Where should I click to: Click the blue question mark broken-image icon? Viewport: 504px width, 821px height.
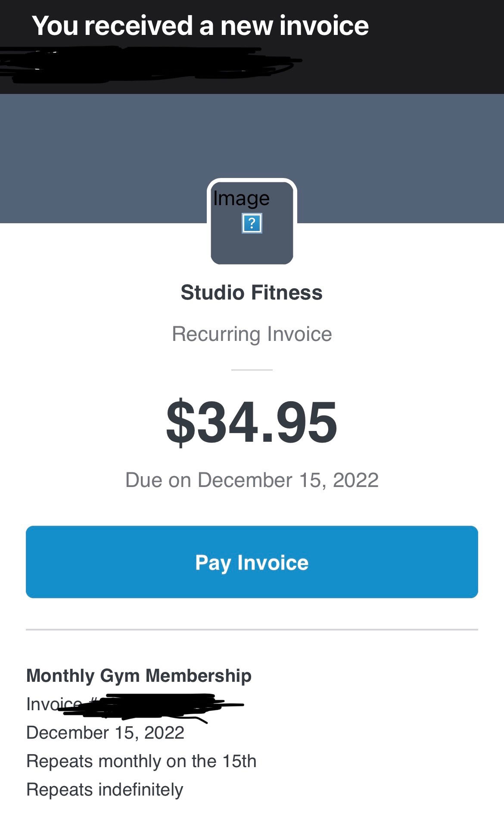pos(252,224)
